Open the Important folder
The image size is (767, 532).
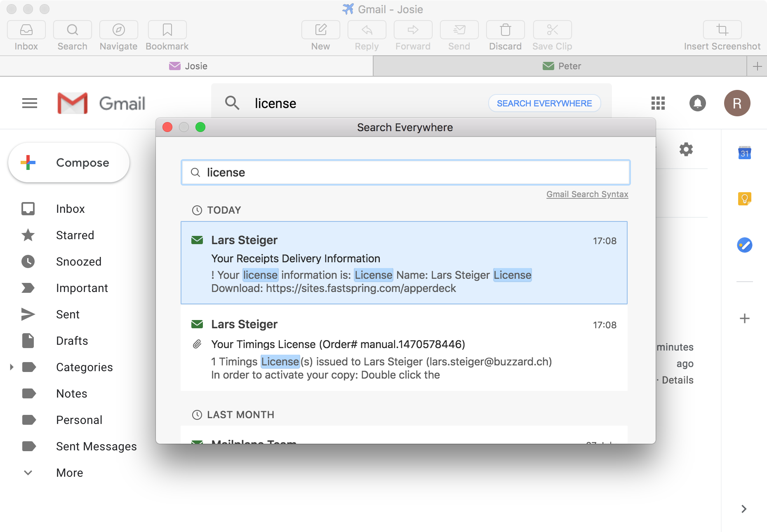click(x=82, y=288)
